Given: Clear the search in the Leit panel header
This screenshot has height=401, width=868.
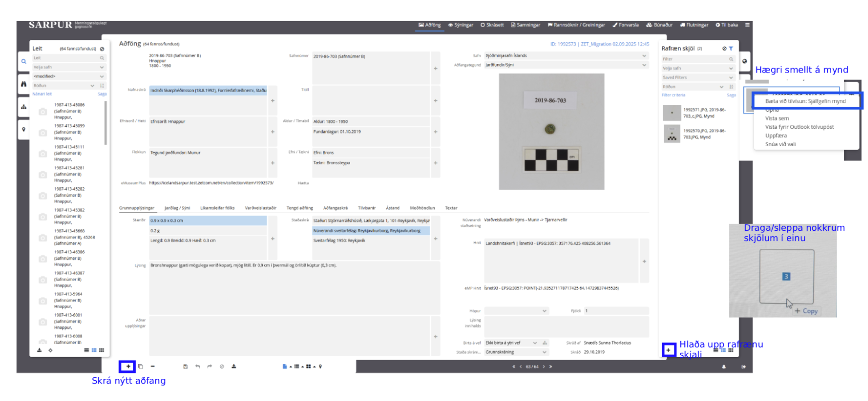Looking at the screenshot, I should (x=102, y=49).
